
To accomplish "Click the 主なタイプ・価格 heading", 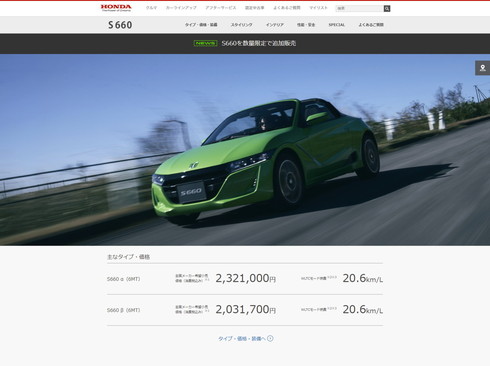I will pyautogui.click(x=128, y=257).
